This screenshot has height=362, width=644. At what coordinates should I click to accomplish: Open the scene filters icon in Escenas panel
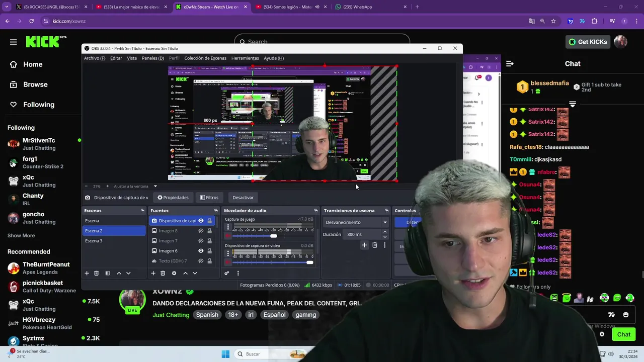tap(107, 273)
